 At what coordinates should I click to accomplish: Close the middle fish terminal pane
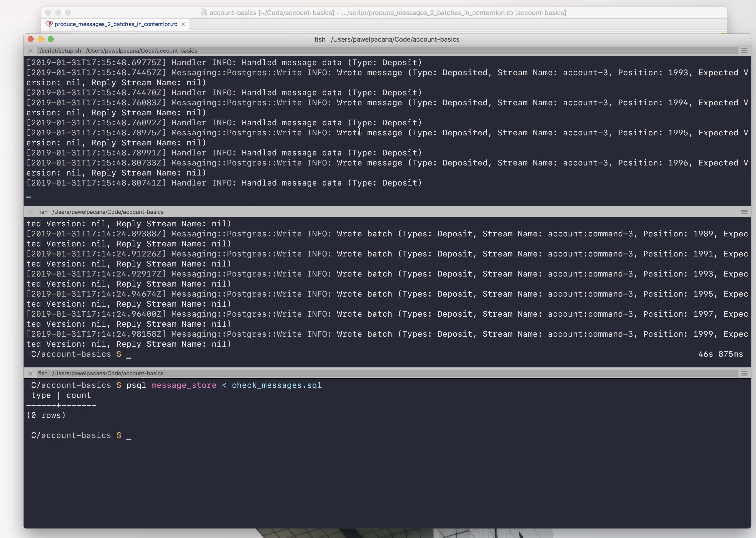[31, 212]
